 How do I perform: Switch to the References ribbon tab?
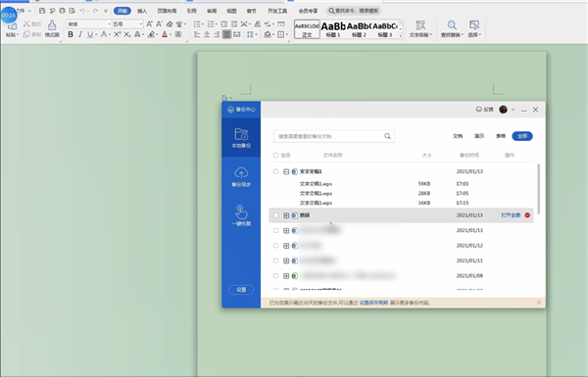[192, 11]
